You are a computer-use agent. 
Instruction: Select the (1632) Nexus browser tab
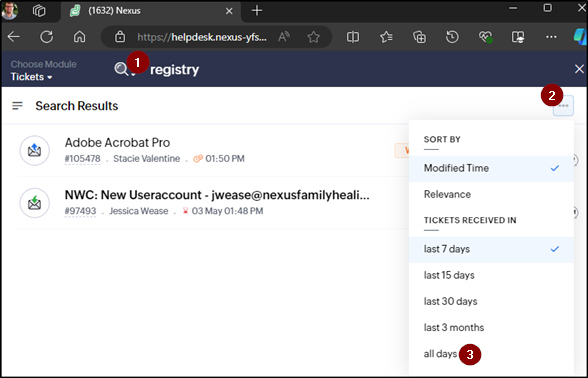pyautogui.click(x=151, y=11)
